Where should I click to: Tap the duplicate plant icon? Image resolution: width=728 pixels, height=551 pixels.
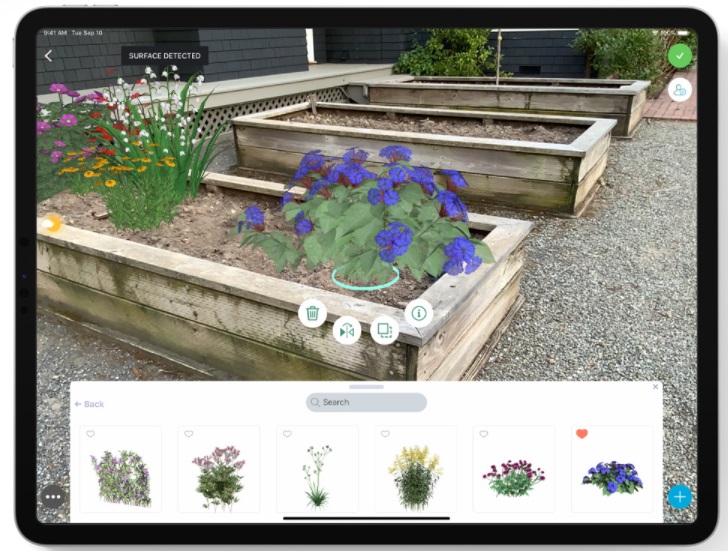tap(384, 330)
